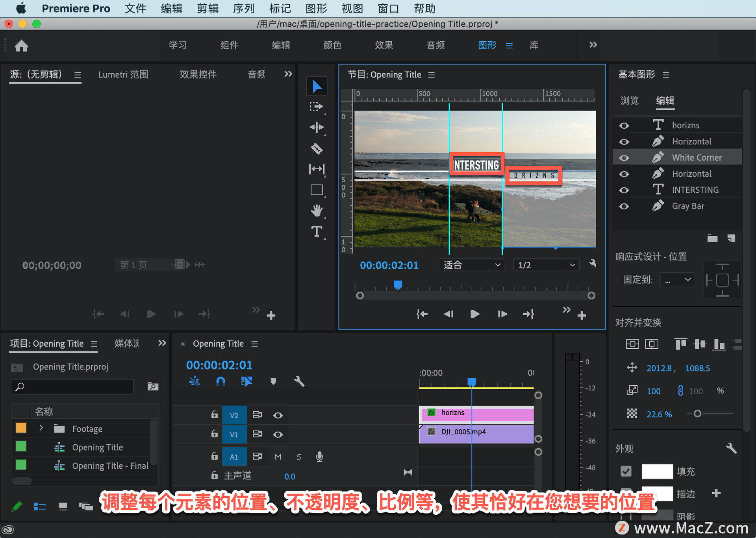Image resolution: width=756 pixels, height=538 pixels.
Task: Select the Razor tool
Action: click(x=317, y=148)
